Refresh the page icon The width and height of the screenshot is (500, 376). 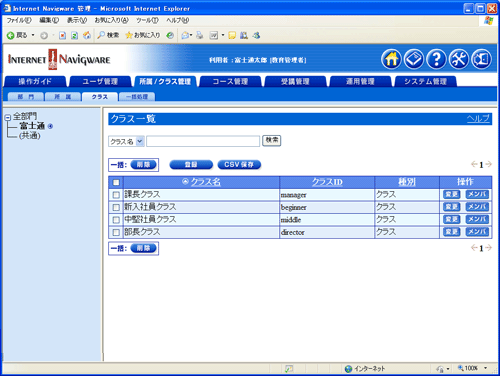point(74,35)
